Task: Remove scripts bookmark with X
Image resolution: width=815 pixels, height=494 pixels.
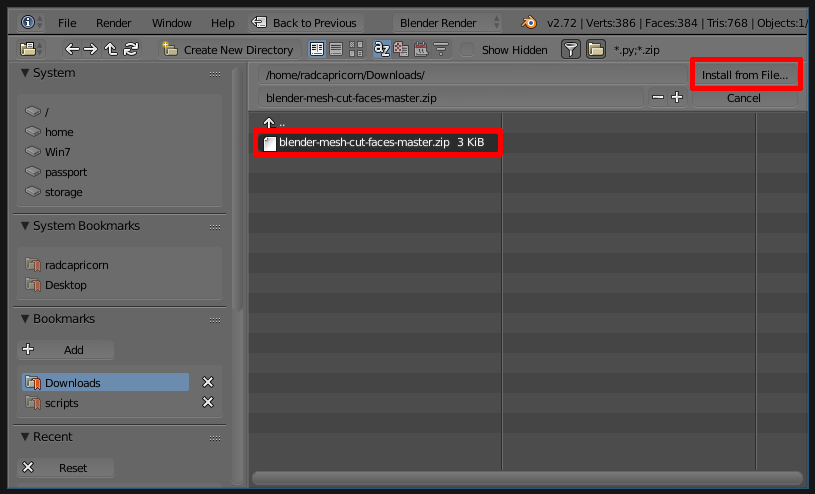Action: coord(208,402)
